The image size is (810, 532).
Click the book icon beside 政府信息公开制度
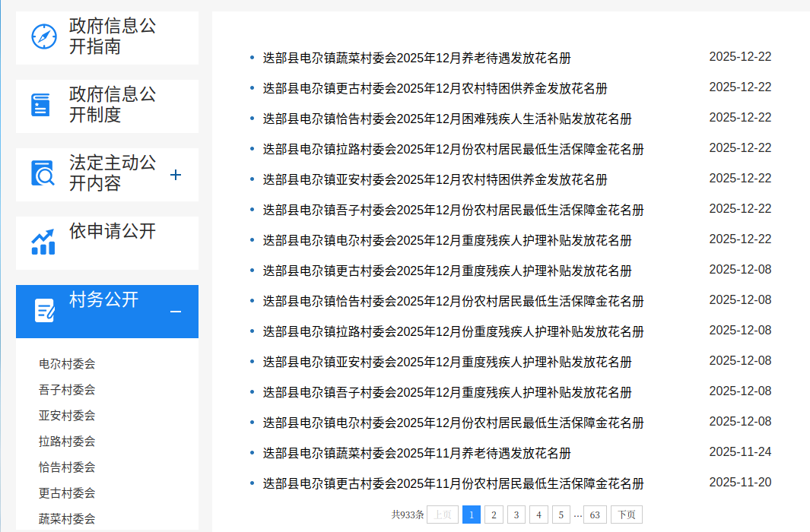coord(41,105)
